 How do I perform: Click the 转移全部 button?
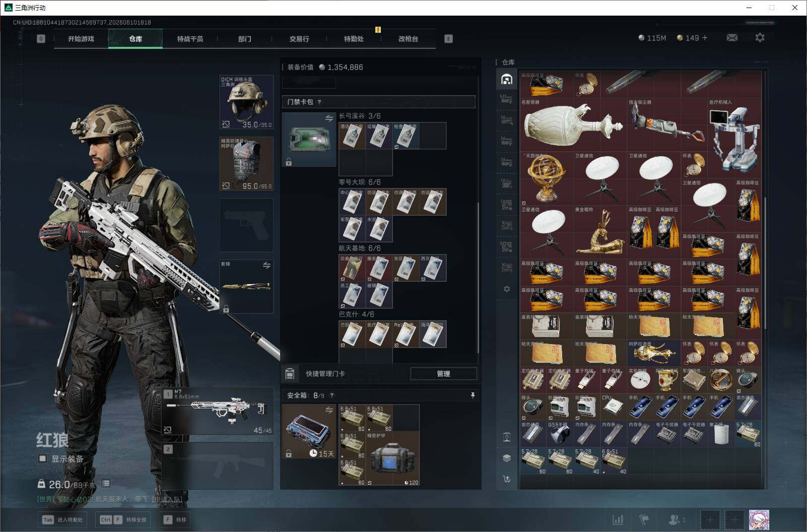point(123,520)
